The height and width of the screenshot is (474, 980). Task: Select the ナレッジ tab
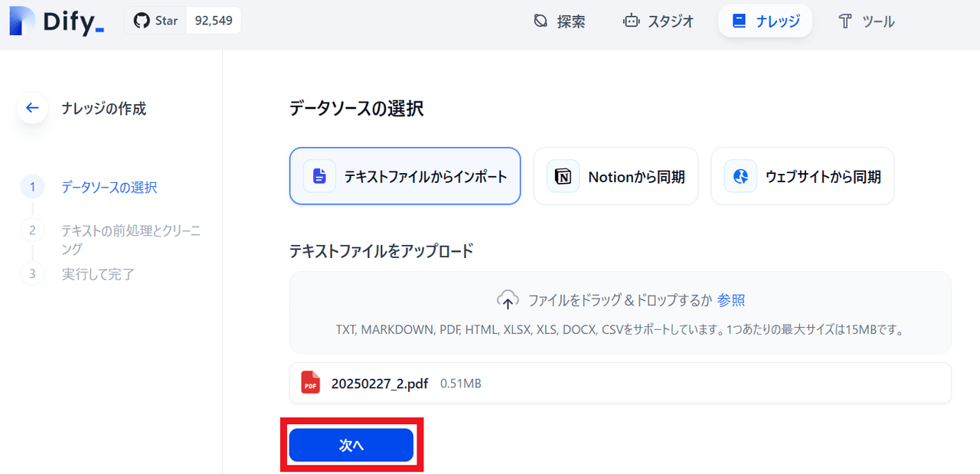[765, 21]
